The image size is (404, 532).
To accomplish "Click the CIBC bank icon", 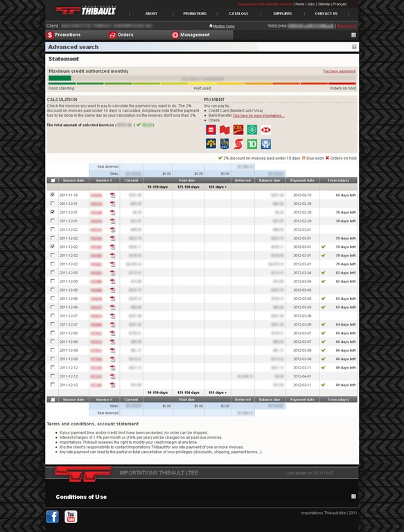I will click(x=238, y=130).
